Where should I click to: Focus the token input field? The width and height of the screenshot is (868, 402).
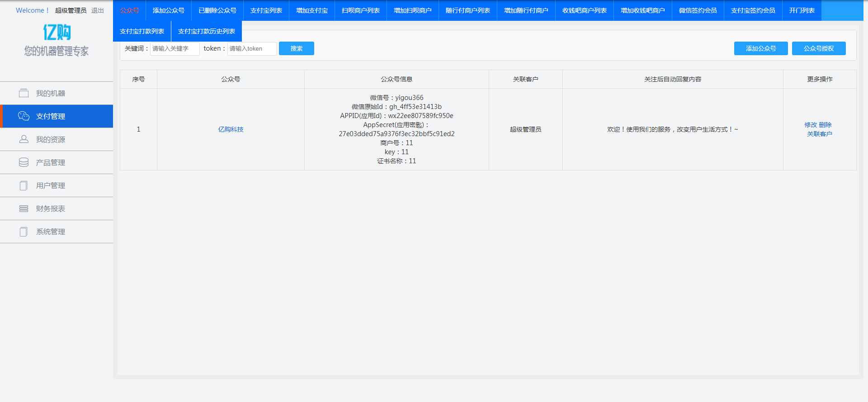pos(252,48)
